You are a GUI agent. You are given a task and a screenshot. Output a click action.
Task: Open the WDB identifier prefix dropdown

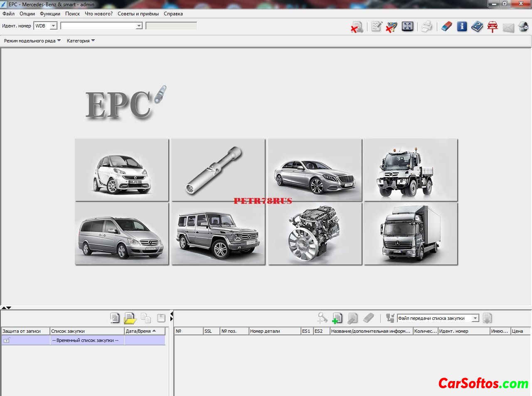coord(53,26)
